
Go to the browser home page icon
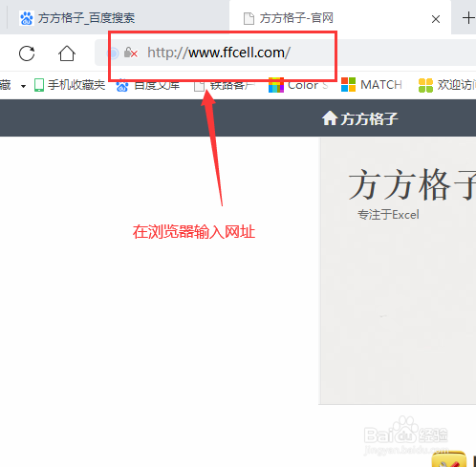tap(67, 53)
